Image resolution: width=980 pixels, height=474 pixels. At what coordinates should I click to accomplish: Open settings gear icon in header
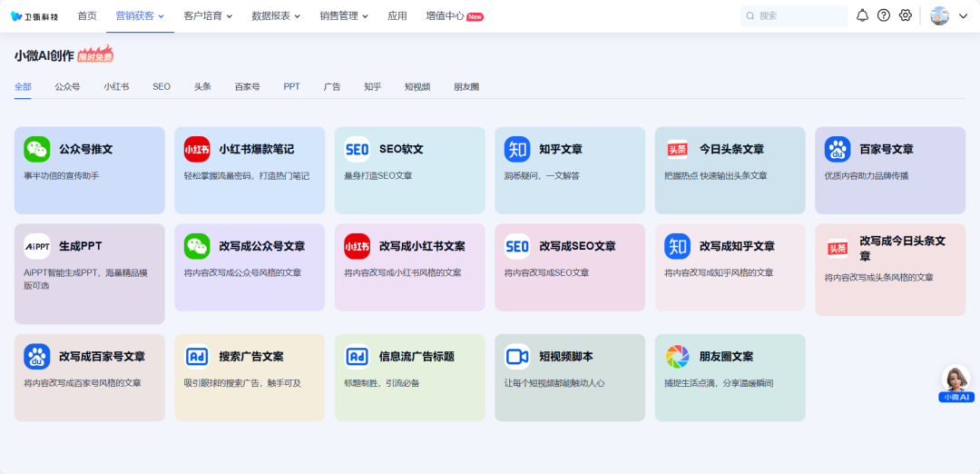[905, 15]
